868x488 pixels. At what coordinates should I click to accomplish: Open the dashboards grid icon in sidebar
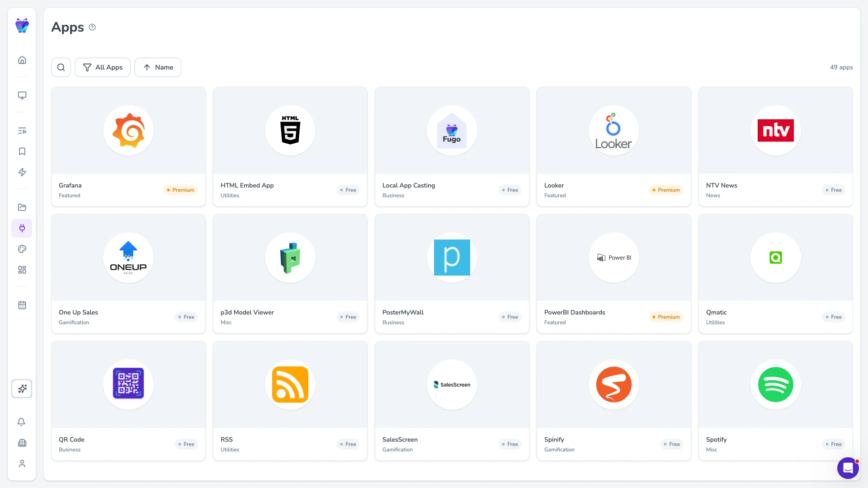pyautogui.click(x=22, y=270)
